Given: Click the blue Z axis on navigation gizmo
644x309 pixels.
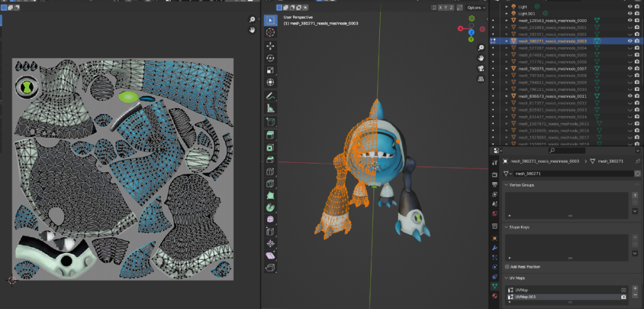Looking at the screenshot, I should 472,31.
